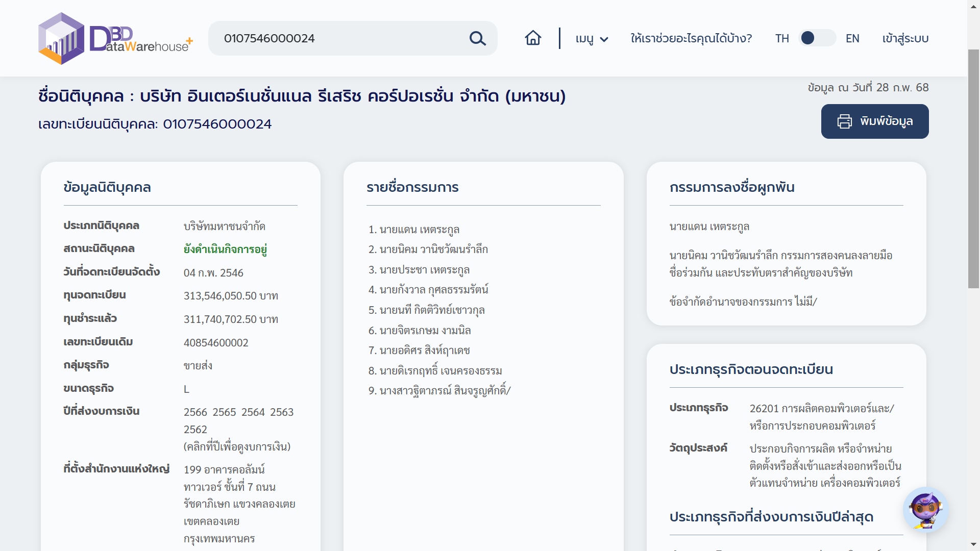Toggle language switch between TH and EN
The height and width of the screenshot is (551, 980).
817,38
